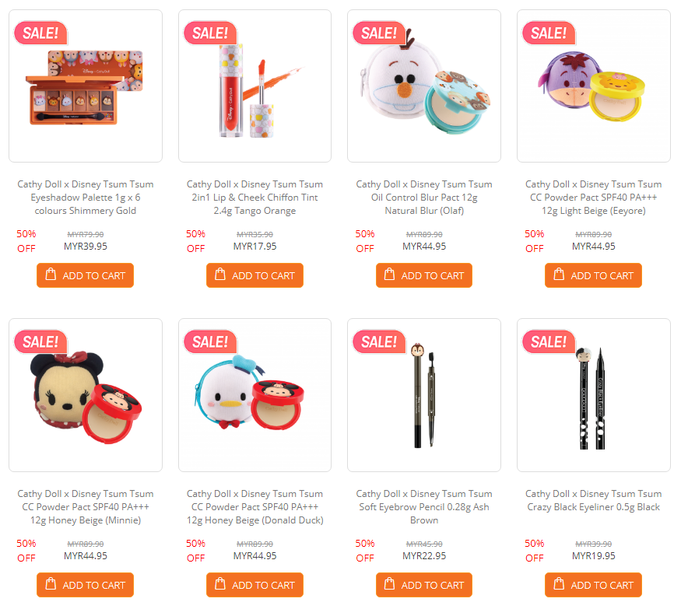Click SALE badge on Olaf Blur Pact
The height and width of the screenshot is (616, 681).
pos(379,33)
